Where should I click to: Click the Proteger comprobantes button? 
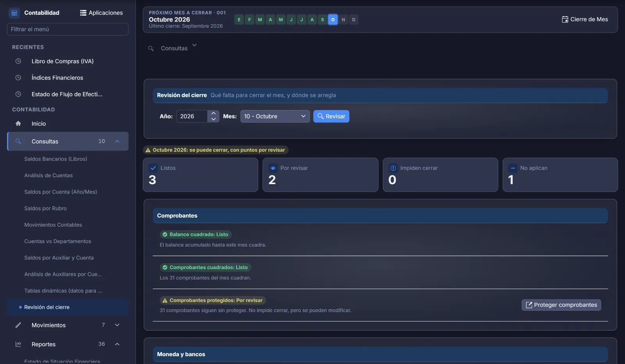pos(561,305)
